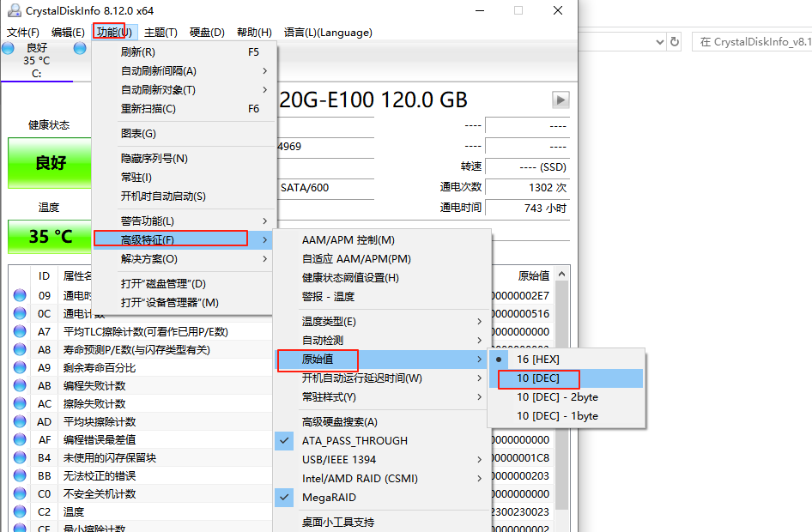The image size is (812, 532).
Task: Choose 打开"设备管理器"(M) entry
Action: pyautogui.click(x=184, y=303)
